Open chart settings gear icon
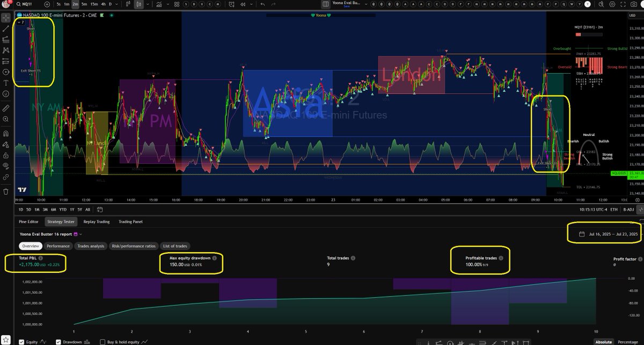This screenshot has width=644, height=345. [612, 4]
